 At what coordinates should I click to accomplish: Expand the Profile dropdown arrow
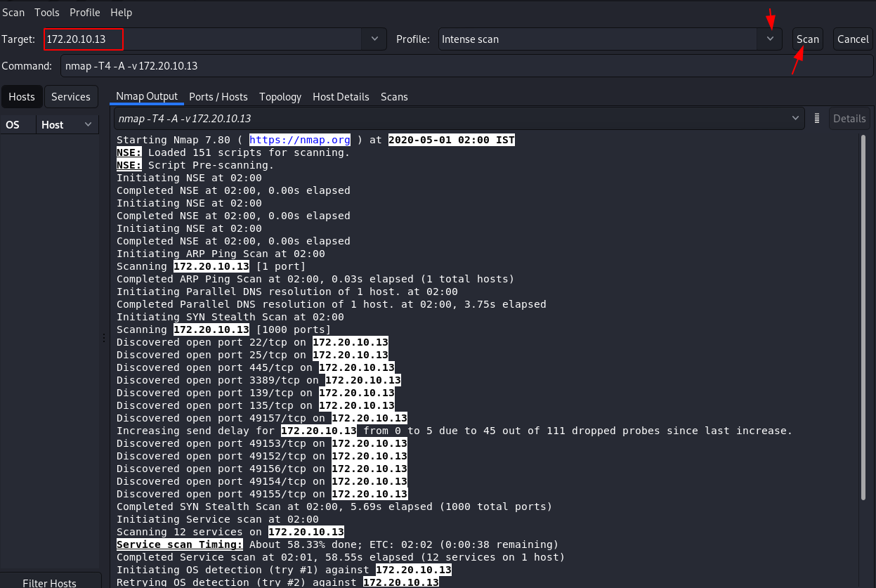pyautogui.click(x=770, y=39)
